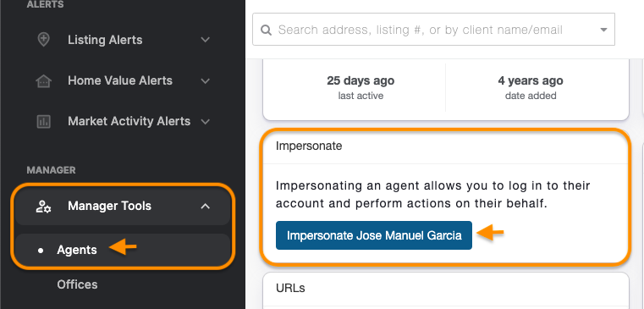
Task: Click the magnifying glass search icon
Action: click(x=266, y=30)
